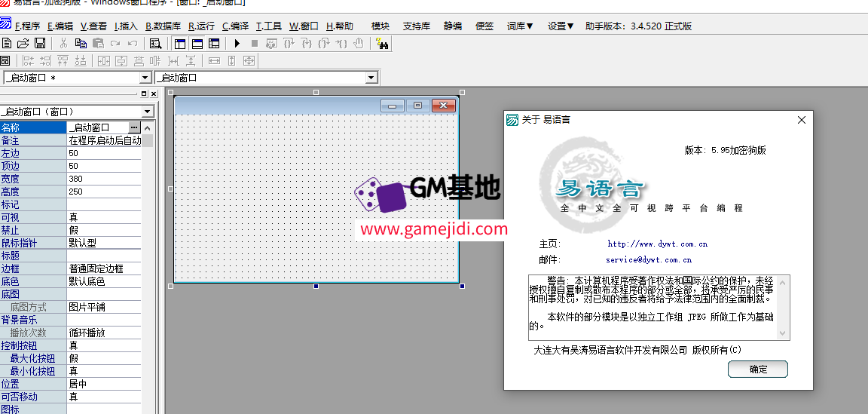Click the scissors Cut icon
Viewport: 868px width, 414px height.
point(63,43)
